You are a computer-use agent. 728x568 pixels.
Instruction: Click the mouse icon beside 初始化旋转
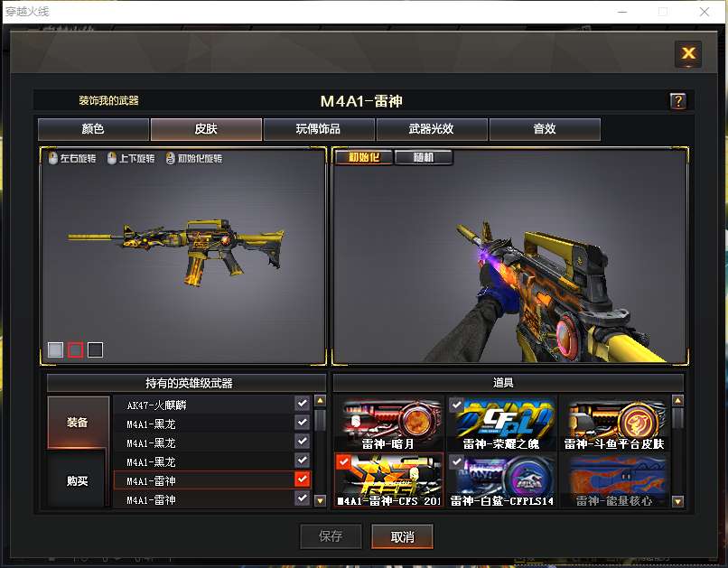[x=171, y=158]
